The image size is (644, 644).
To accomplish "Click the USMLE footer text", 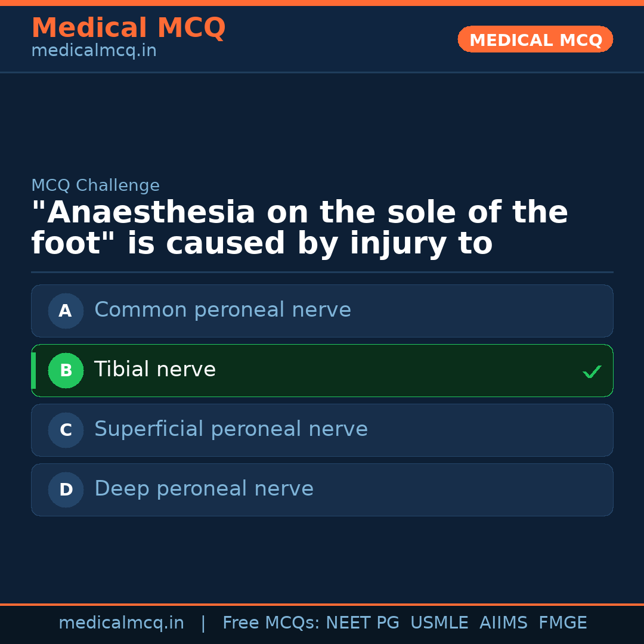I will click(439, 623).
